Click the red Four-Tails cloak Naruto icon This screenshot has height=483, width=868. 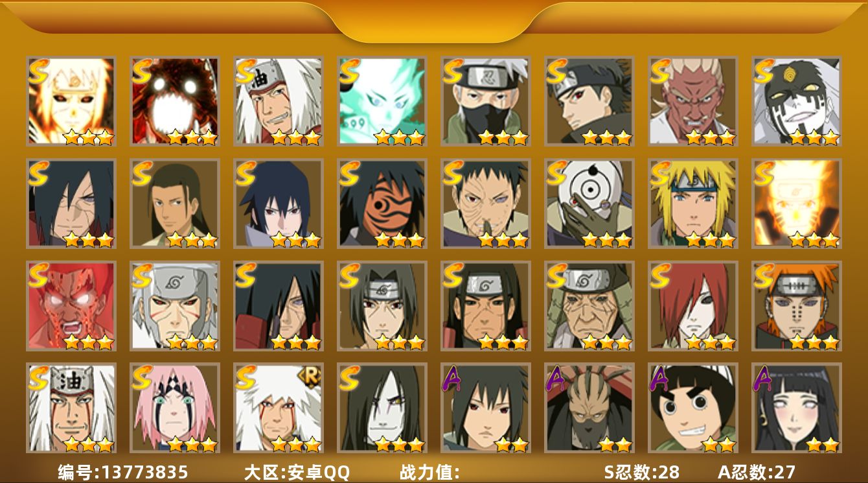click(x=175, y=100)
